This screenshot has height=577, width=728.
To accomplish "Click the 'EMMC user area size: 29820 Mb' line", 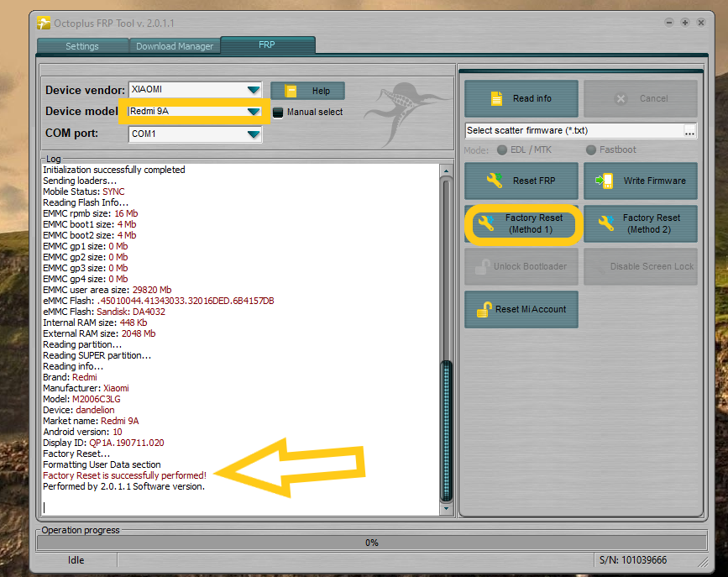I will 107,290.
